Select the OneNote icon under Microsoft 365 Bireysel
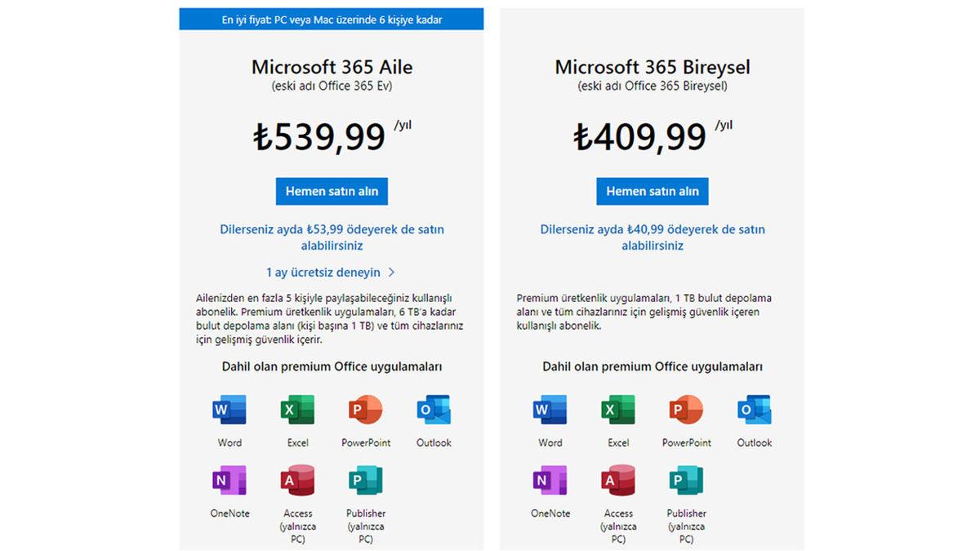This screenshot has height=551, width=980. (x=549, y=482)
